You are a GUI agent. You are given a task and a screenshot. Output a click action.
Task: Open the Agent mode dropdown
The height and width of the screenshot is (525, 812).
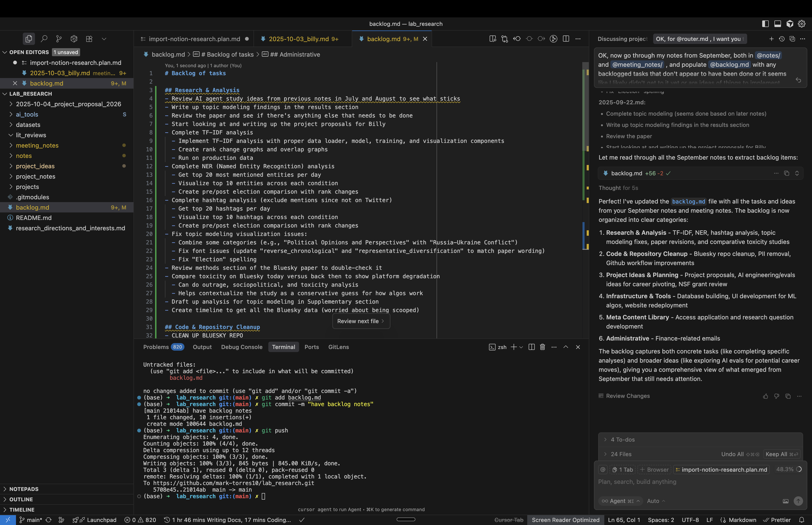coord(621,501)
